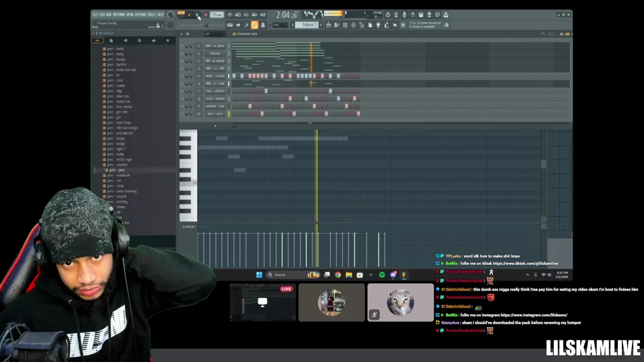Click the Control label in piano roll

tap(188, 227)
